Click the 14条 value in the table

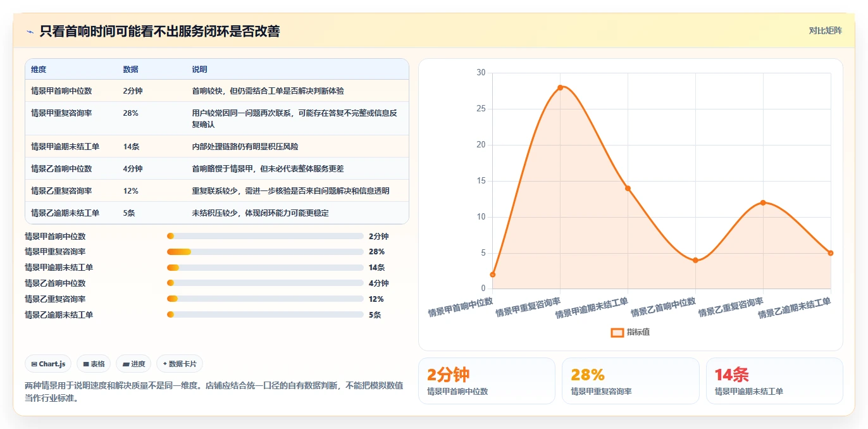pos(132,147)
